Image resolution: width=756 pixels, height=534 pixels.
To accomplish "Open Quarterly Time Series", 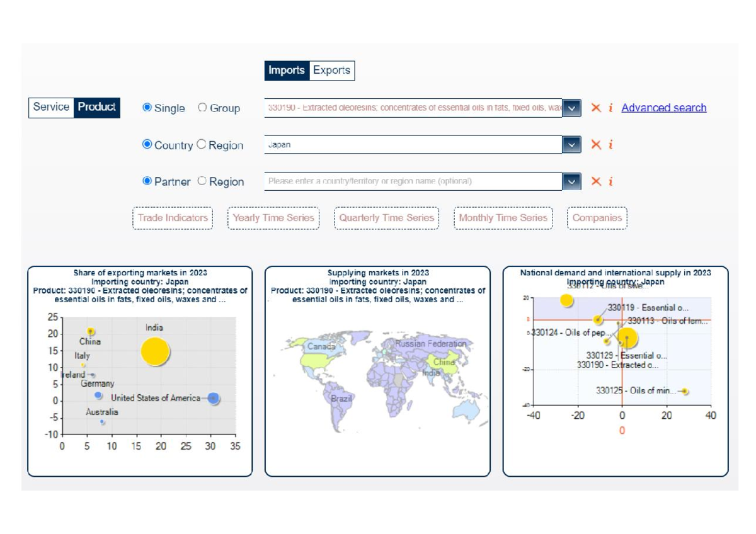I will click(387, 218).
